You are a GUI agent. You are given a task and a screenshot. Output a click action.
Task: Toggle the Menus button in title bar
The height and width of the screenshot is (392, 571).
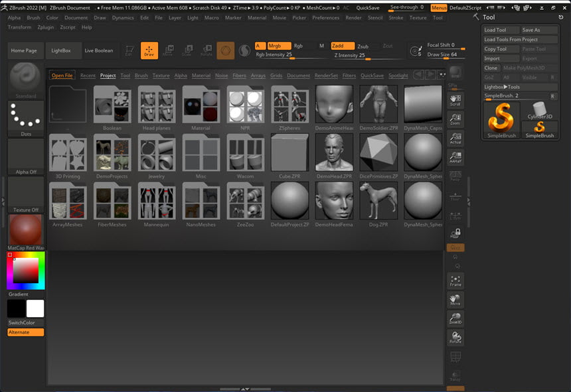click(439, 8)
